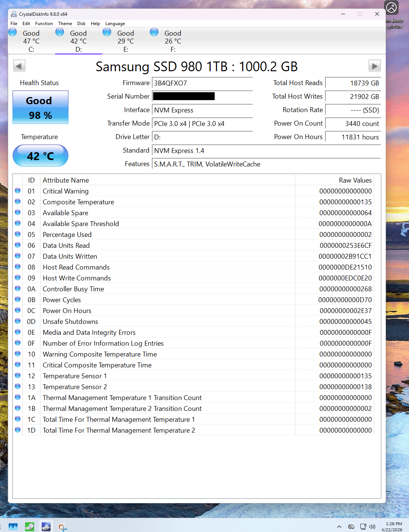The height and width of the screenshot is (532, 409).
Task: Go to the next disk with right arrow
Action: [375, 66]
